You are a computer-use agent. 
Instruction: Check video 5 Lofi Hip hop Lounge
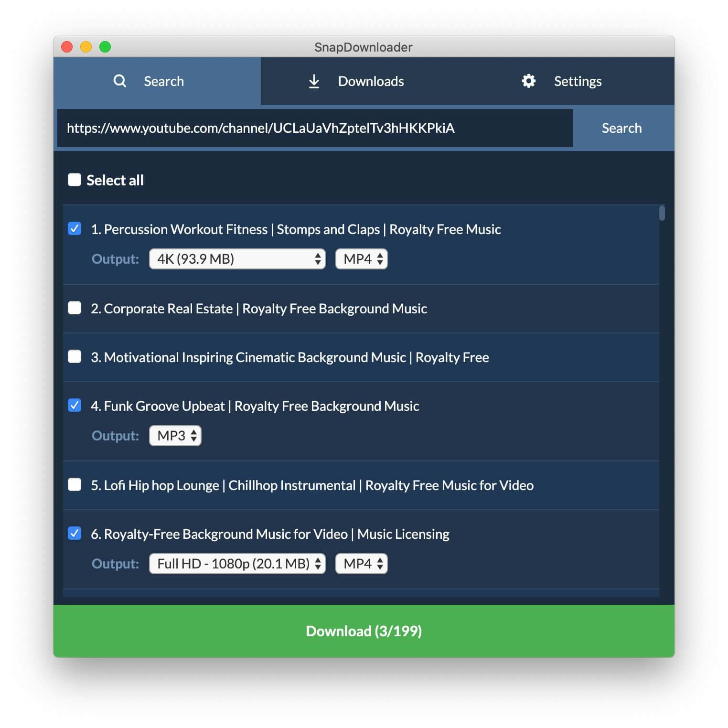[x=75, y=485]
